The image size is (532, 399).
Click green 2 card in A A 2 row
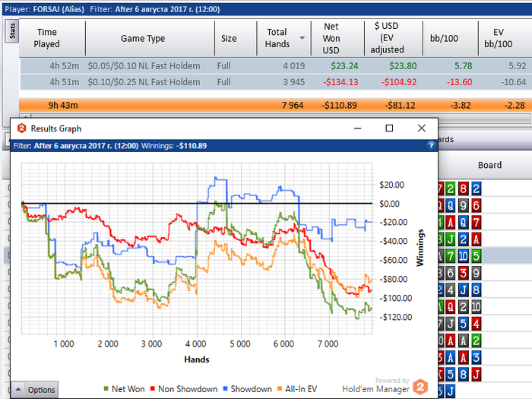pyautogui.click(x=476, y=340)
